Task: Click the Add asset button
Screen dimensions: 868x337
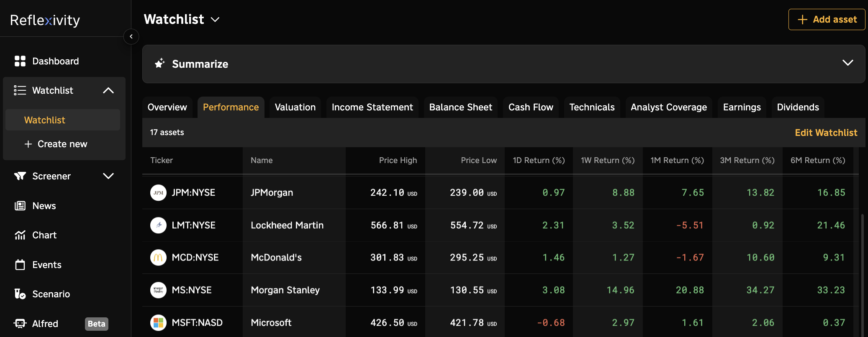Action: 827,20
